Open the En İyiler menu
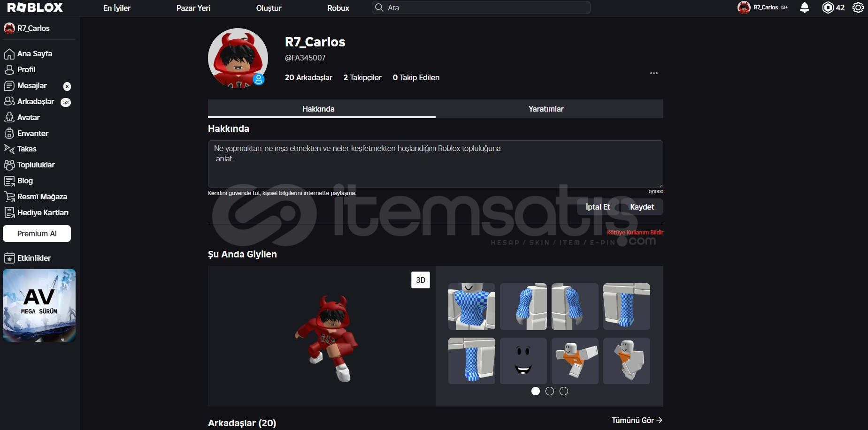 coord(117,8)
